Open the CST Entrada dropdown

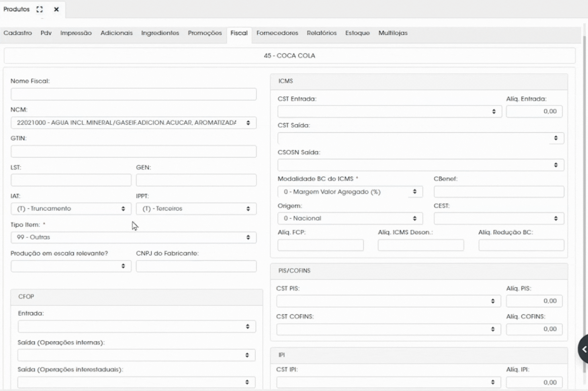[x=390, y=111]
